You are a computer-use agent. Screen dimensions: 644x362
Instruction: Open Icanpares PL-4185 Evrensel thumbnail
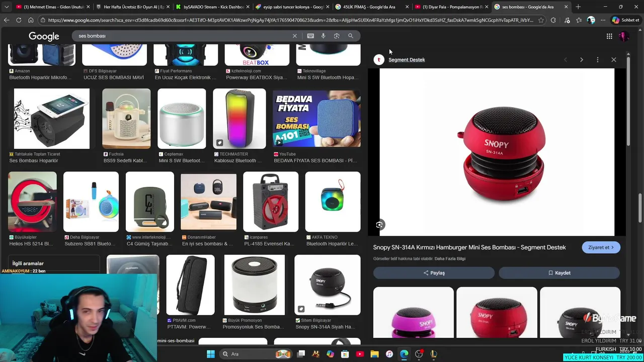pyautogui.click(x=271, y=202)
